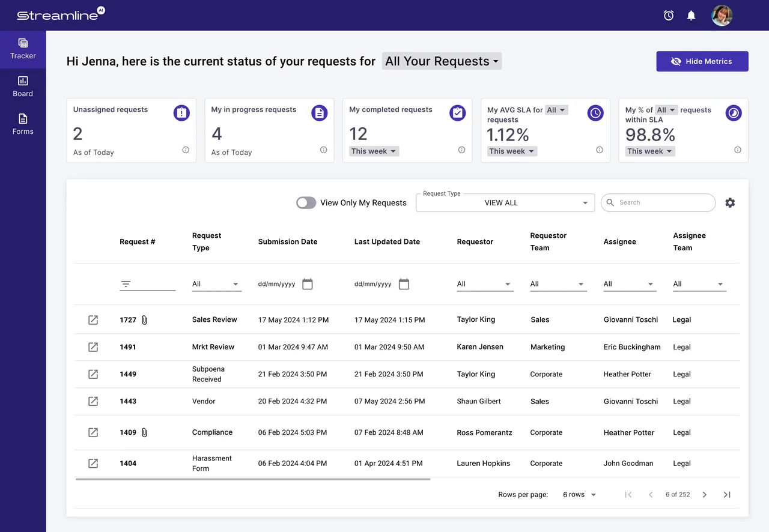The height and width of the screenshot is (532, 769).
Task: Open the user profile avatar
Action: click(722, 16)
